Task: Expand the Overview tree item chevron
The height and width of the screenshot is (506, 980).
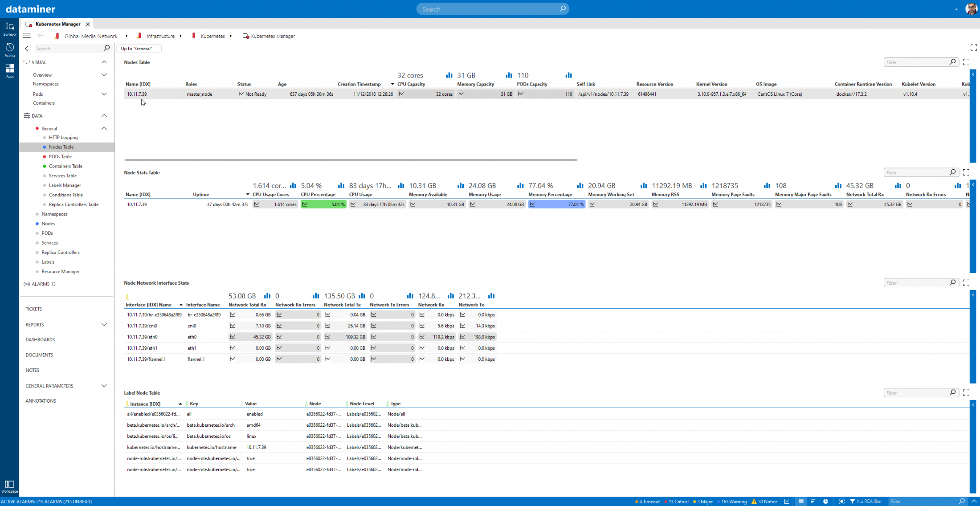Action: (104, 75)
